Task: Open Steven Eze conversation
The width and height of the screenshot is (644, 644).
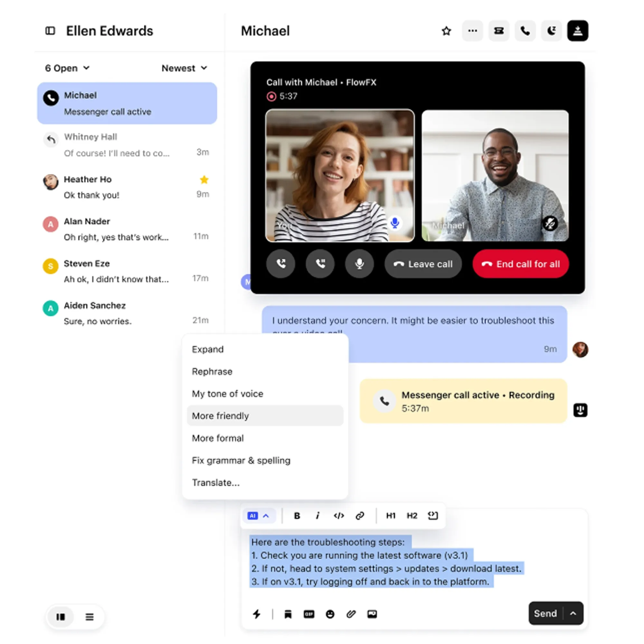Action: point(127,271)
